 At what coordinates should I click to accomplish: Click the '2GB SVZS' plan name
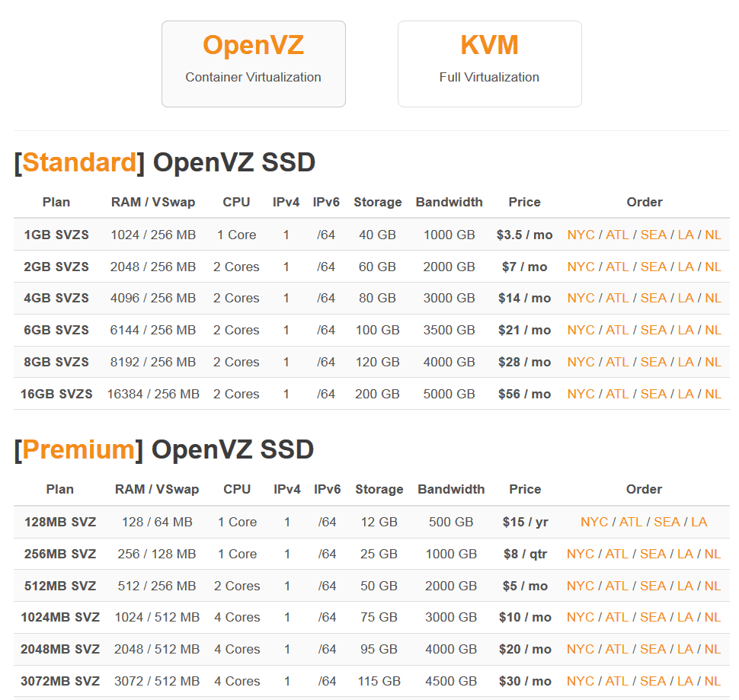(56, 267)
